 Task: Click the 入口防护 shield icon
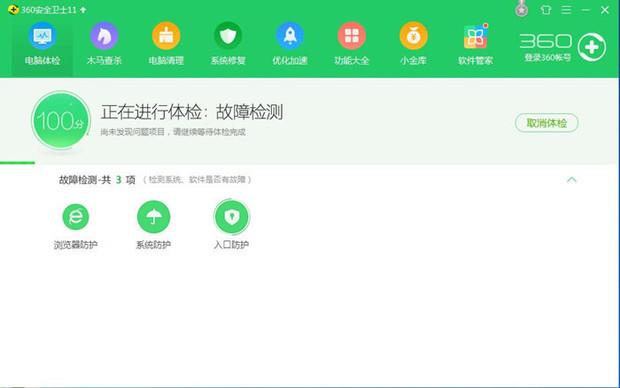click(x=232, y=217)
